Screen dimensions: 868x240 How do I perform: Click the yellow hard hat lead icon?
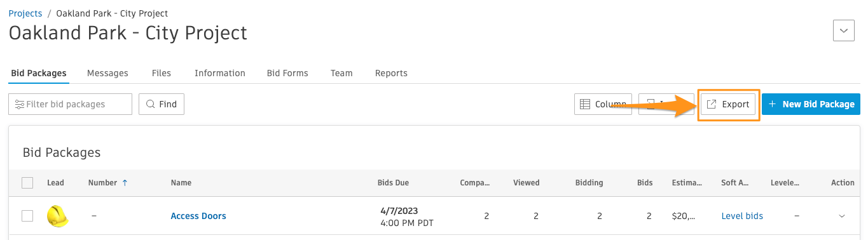coord(57,216)
